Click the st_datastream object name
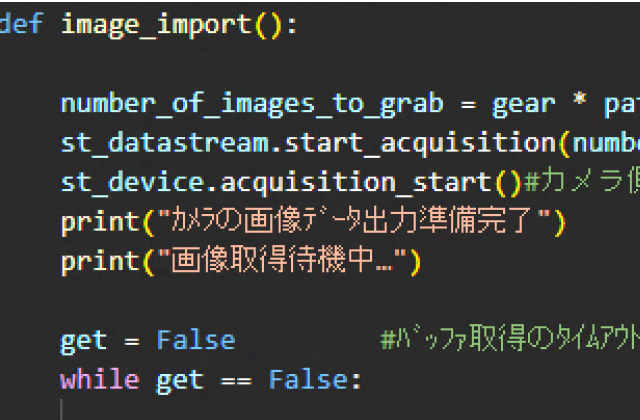This screenshot has height=420, width=640. 164,143
